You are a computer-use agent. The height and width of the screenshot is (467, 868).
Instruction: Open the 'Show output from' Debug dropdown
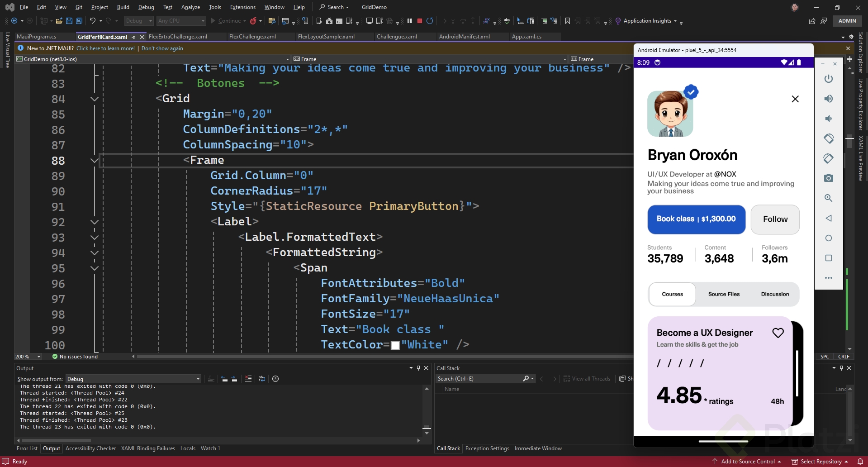pos(133,379)
